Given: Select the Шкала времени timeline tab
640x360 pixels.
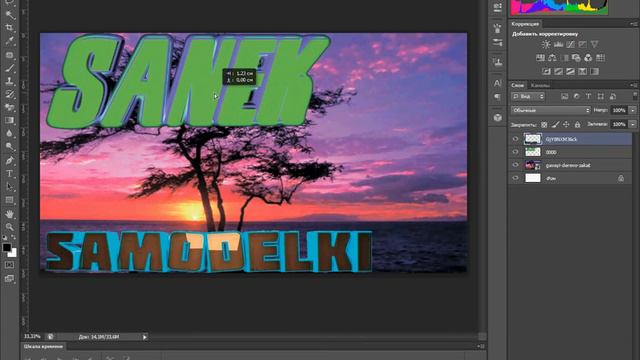Looking at the screenshot, I should 44,347.
